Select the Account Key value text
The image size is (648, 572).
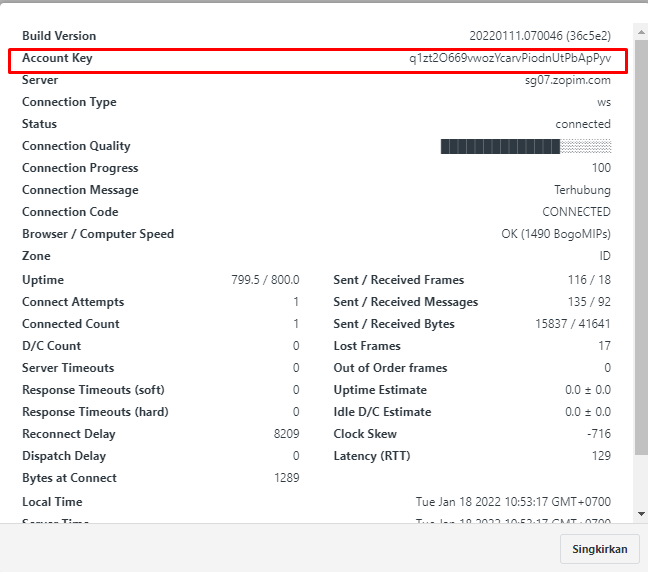(509, 58)
